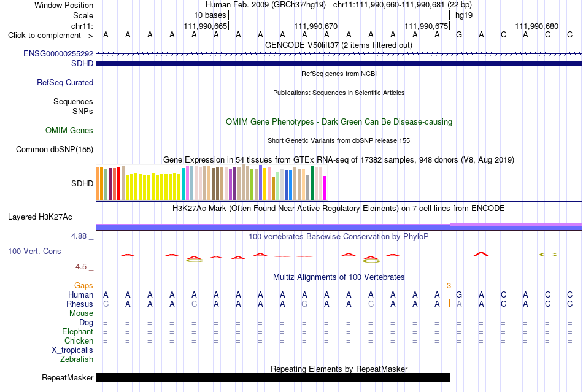Open 'Multiz Alignments of 100 Vertebrates' title

pos(339,277)
